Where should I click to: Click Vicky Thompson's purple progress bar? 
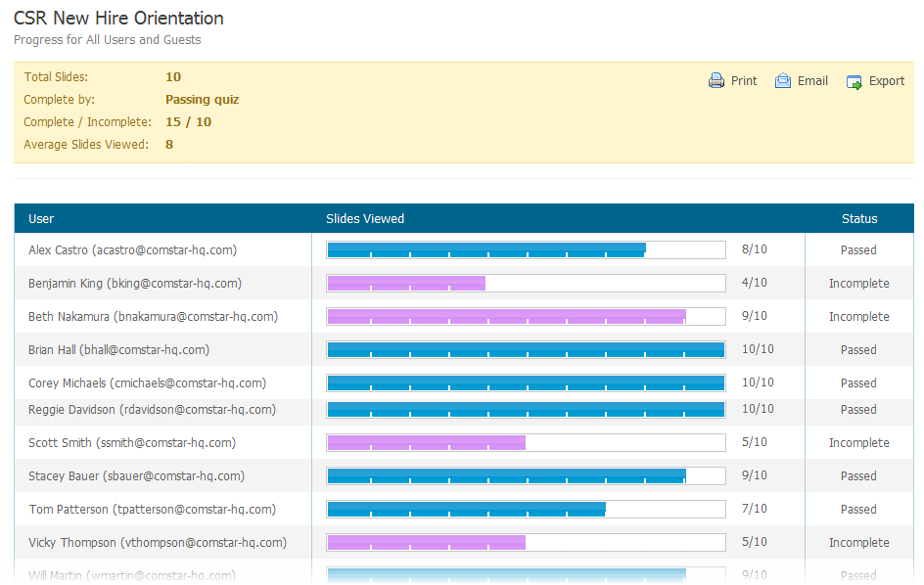(x=427, y=543)
